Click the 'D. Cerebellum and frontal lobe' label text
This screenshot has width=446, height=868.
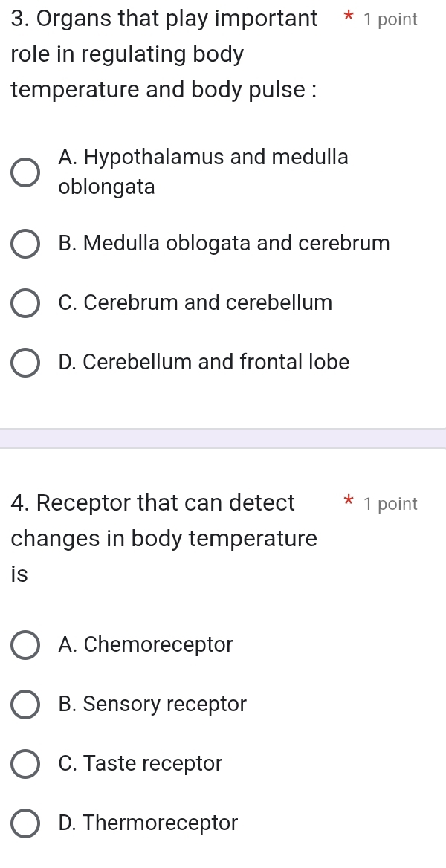click(203, 363)
